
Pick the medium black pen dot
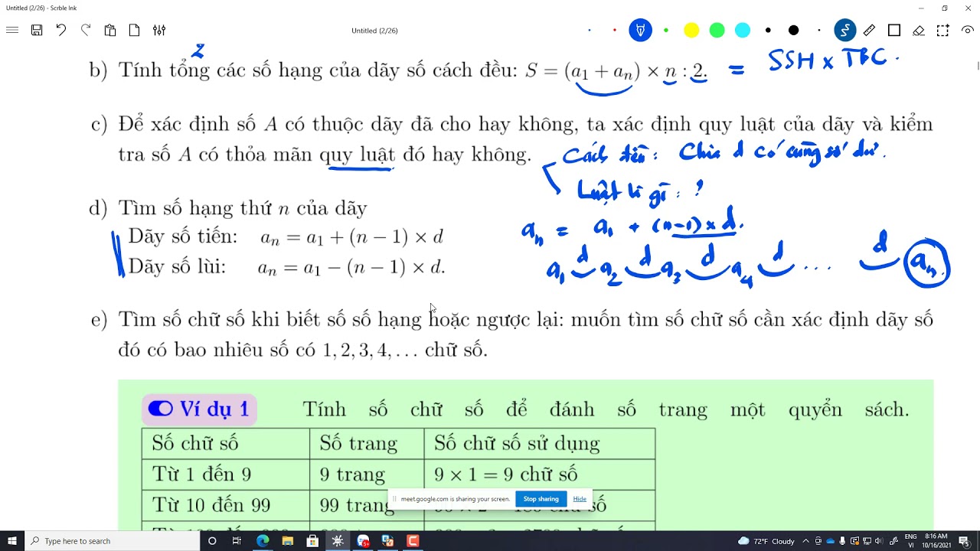point(768,31)
